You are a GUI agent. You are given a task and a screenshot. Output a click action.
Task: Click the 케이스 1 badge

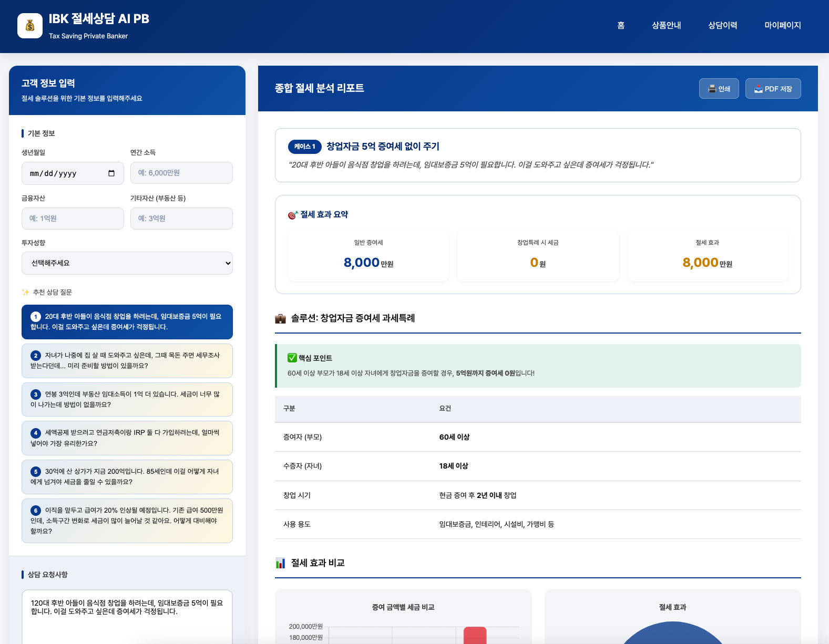point(305,147)
